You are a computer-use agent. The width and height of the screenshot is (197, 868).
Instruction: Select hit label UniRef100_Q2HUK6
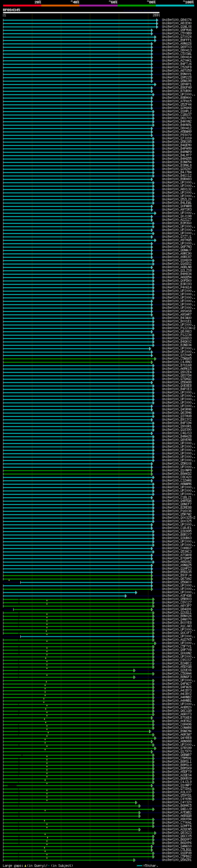click(176, 108)
